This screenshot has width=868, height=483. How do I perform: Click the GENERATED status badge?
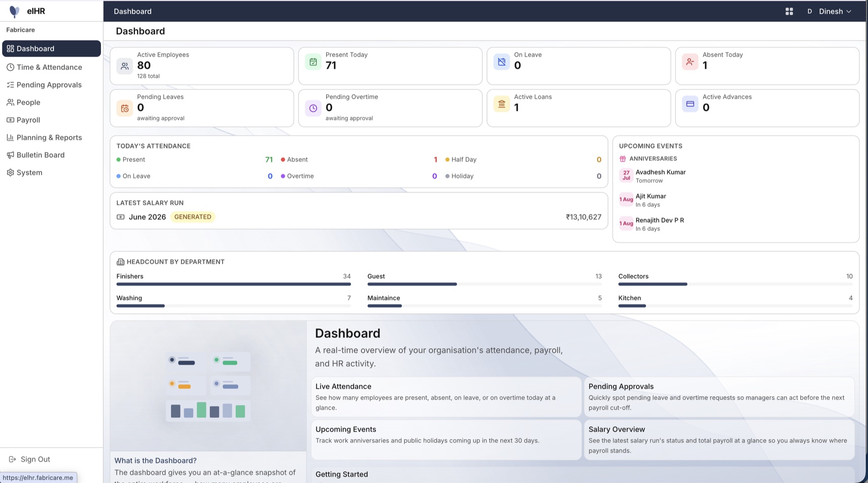point(193,217)
